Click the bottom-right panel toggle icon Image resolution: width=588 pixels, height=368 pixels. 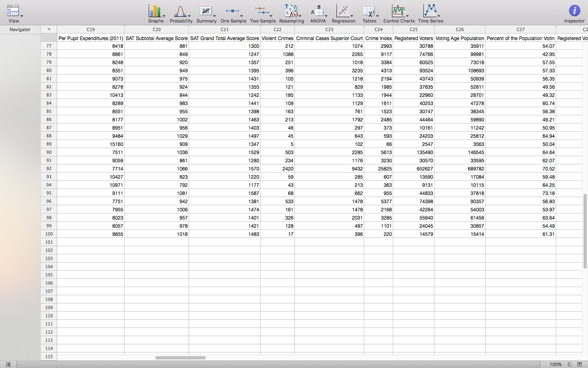coord(579,364)
